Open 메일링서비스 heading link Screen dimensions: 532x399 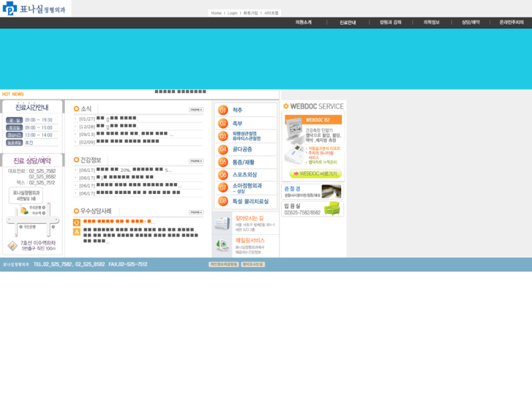[x=250, y=240]
